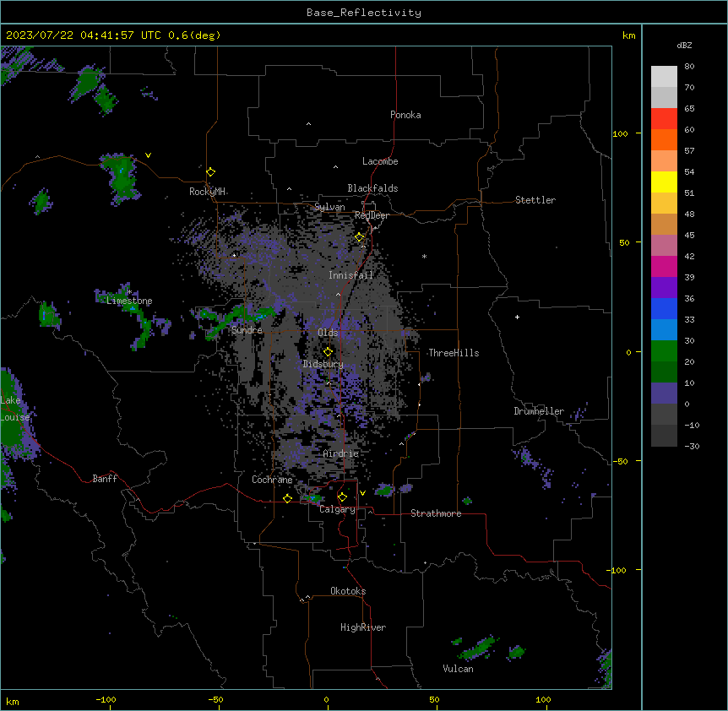Click the RedDeer city label
This screenshot has height=711, width=728.
click(x=372, y=215)
